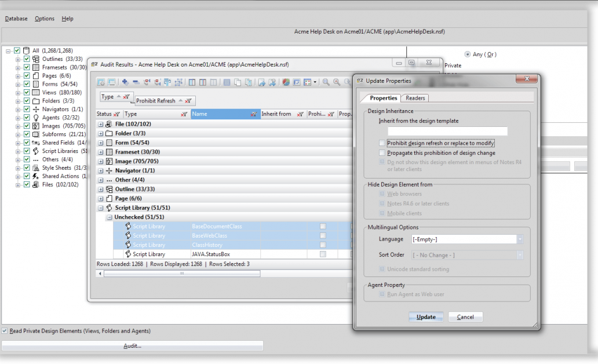Expand the Forms node in the design tree
This screenshot has width=598, height=364.
click(x=18, y=85)
